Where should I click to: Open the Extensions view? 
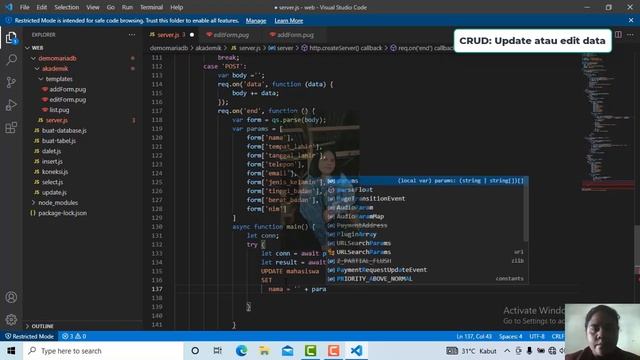pos(11,127)
